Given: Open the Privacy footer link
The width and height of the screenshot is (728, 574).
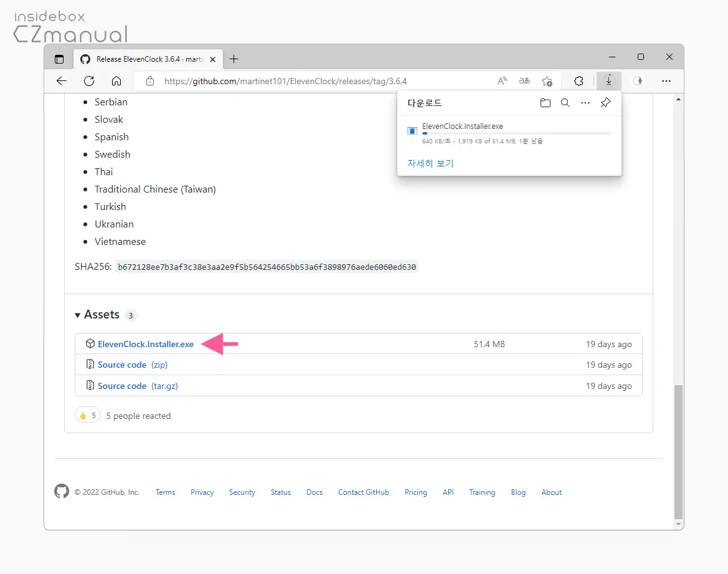Looking at the screenshot, I should (202, 492).
